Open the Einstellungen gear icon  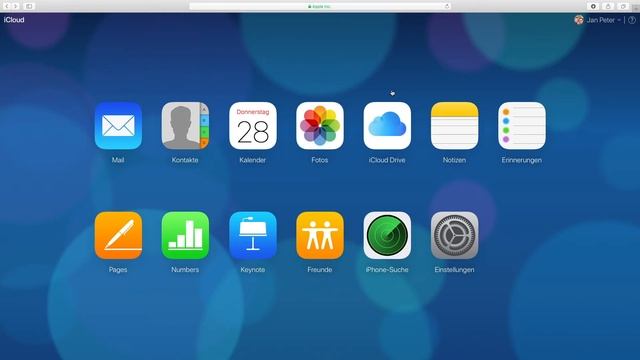point(454,236)
